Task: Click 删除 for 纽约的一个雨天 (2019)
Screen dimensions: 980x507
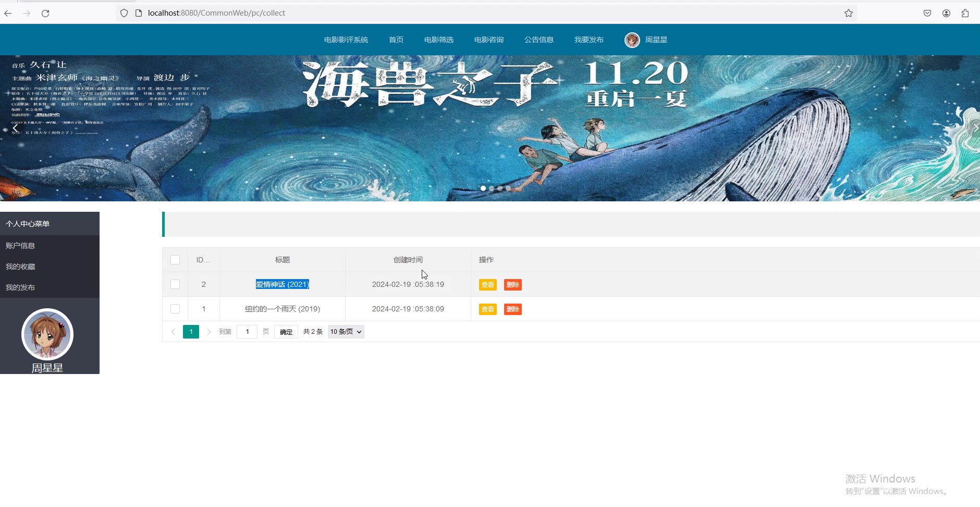Action: [x=513, y=309]
